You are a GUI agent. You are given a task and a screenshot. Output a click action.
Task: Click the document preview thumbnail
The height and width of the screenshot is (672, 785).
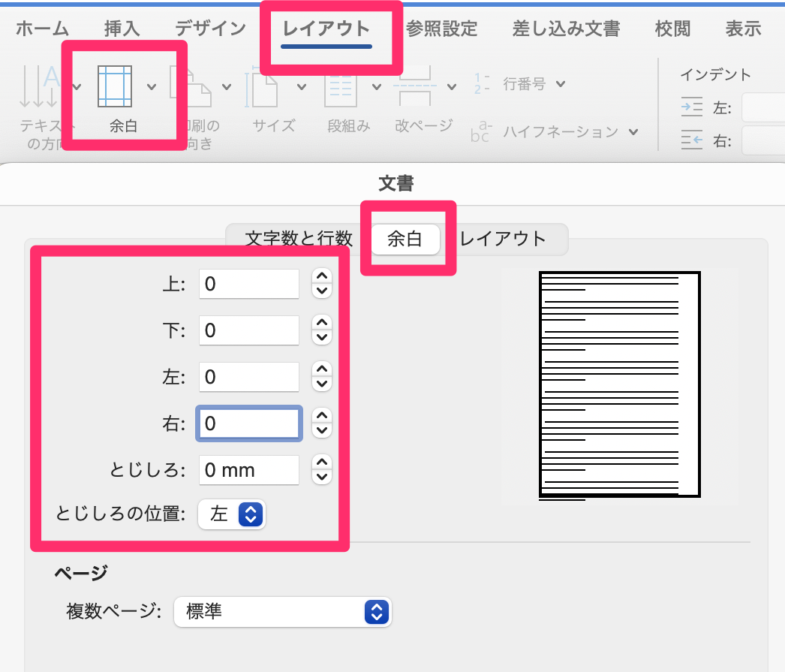[618, 384]
